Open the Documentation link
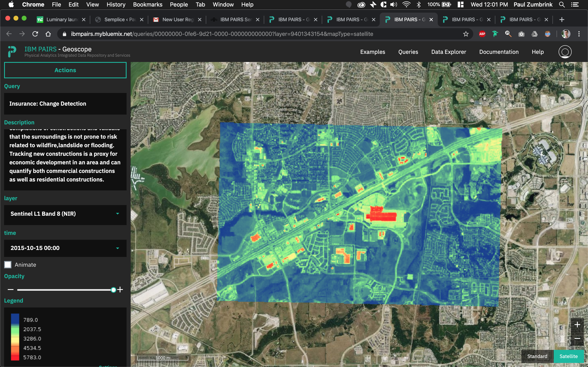The width and height of the screenshot is (588, 367). 499,52
